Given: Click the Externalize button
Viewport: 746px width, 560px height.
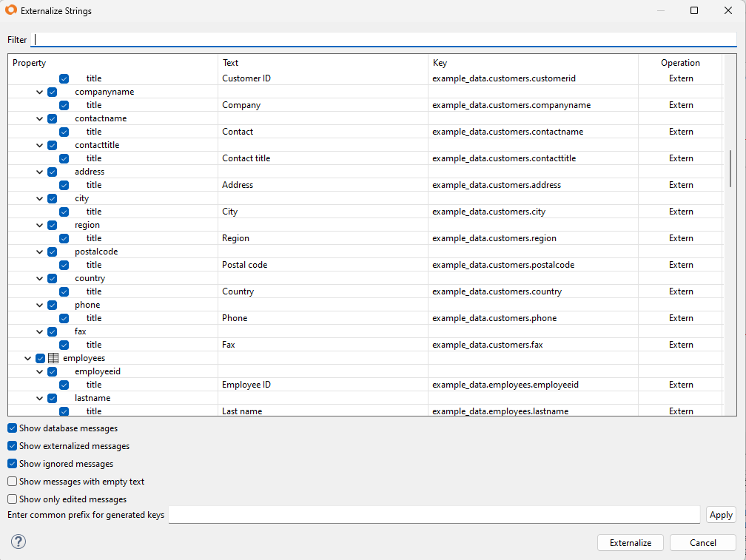Looking at the screenshot, I should (x=631, y=542).
